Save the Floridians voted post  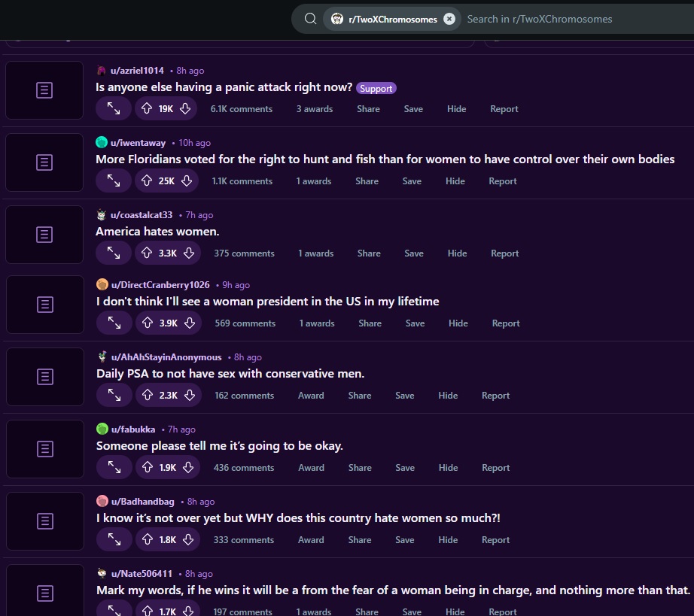click(x=412, y=181)
